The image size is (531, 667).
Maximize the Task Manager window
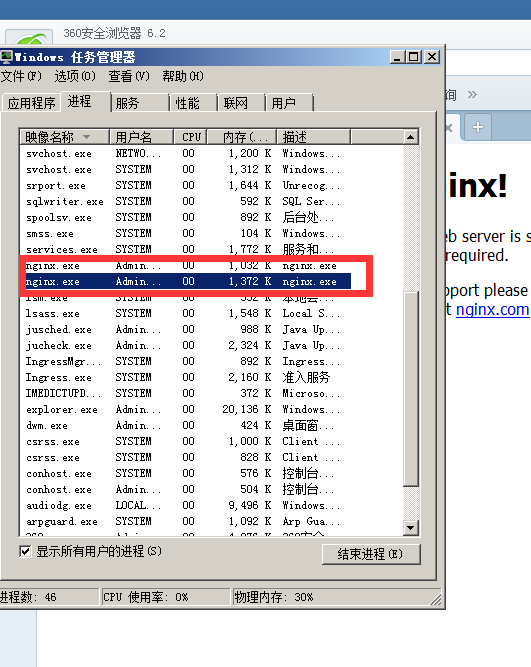point(414,57)
